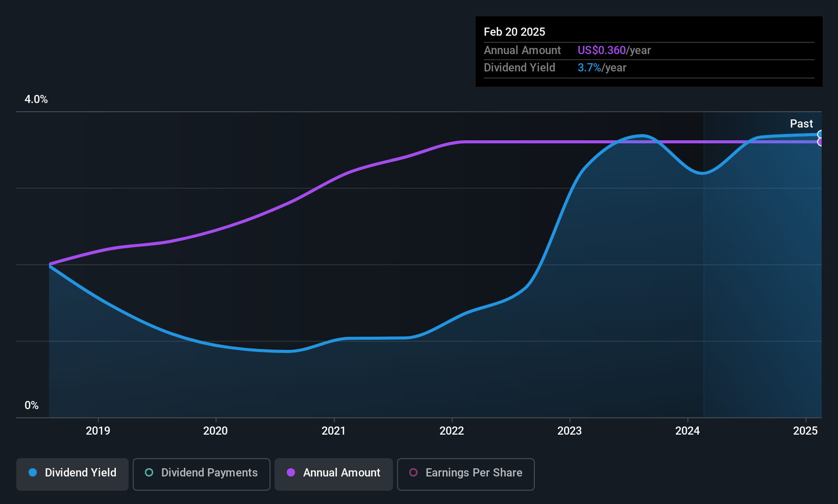This screenshot has height=504, width=838.
Task: Toggle the Annual Amount legend series
Action: [334, 474]
